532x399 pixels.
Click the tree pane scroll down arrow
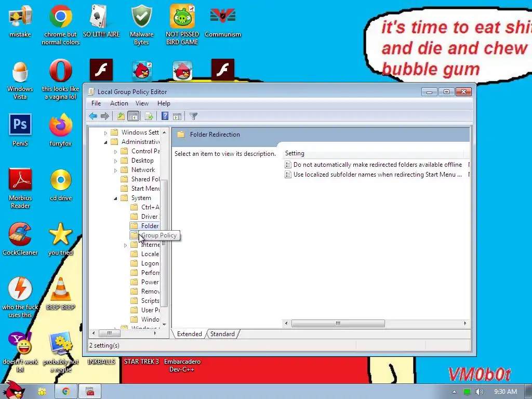click(164, 325)
